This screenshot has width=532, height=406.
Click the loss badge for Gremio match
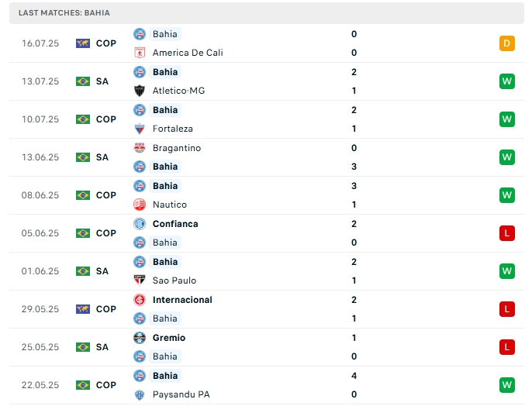[x=506, y=347]
